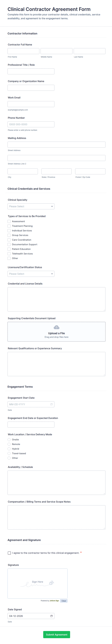
Task: Check the Care Coordination checkbox
Action: [9, 240]
